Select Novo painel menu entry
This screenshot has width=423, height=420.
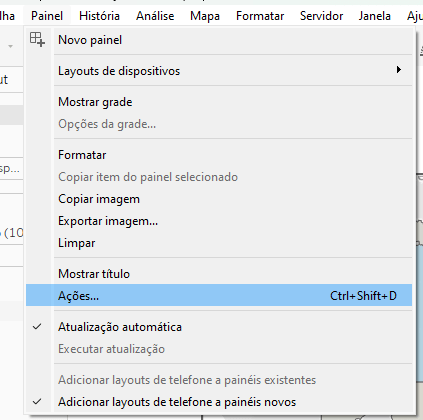(219, 40)
